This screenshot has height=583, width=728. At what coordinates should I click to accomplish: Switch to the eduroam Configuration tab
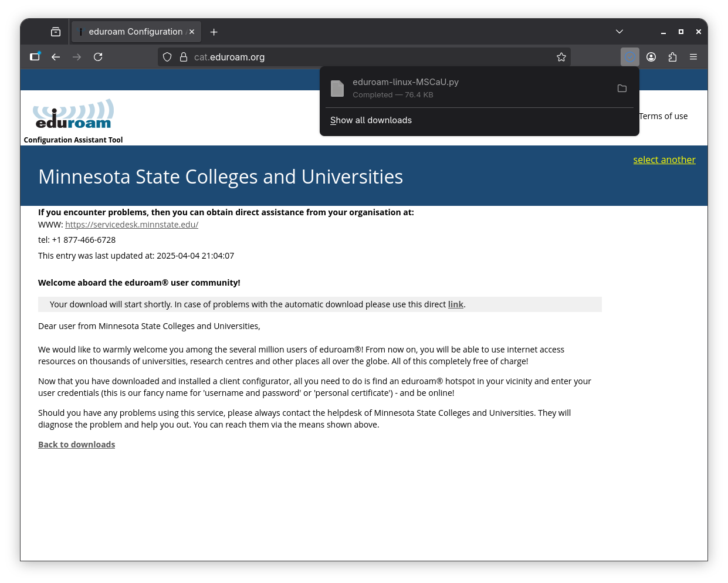click(136, 31)
